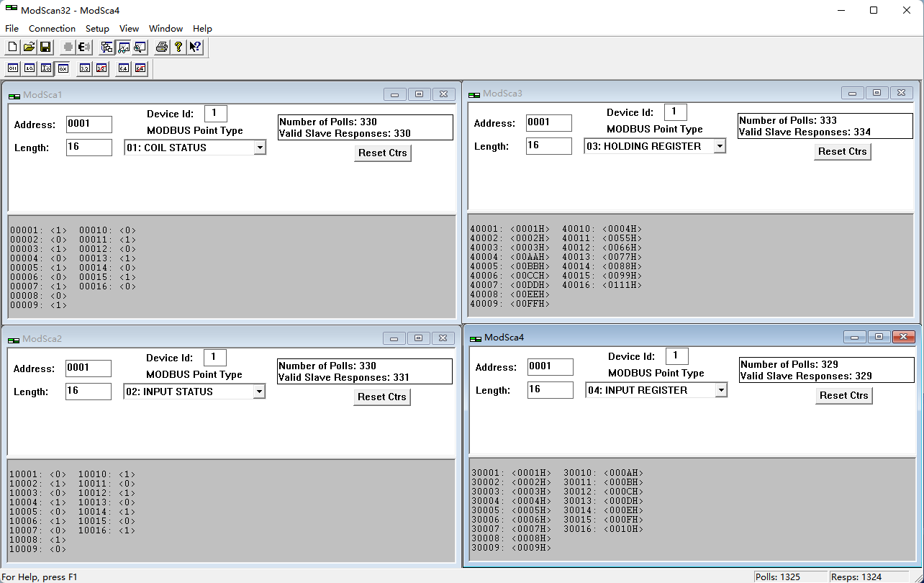Click Reset Ctrs in ModSca1 window

pos(383,153)
